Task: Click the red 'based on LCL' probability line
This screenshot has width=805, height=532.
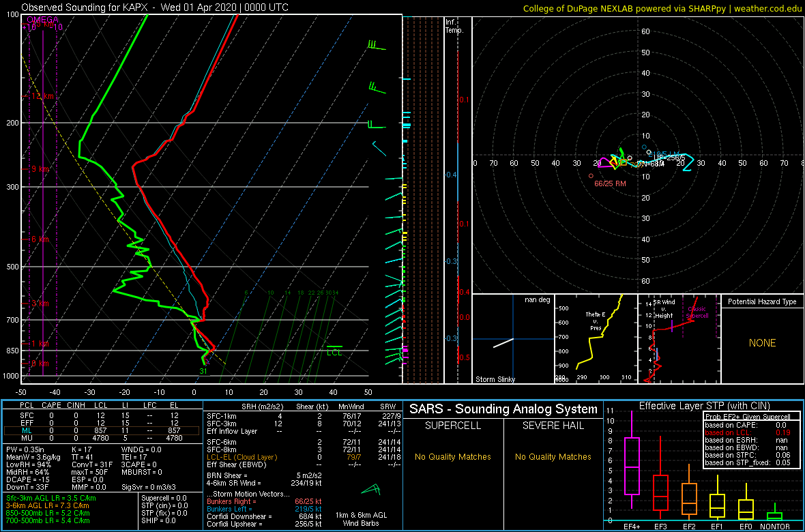Action: (x=748, y=433)
